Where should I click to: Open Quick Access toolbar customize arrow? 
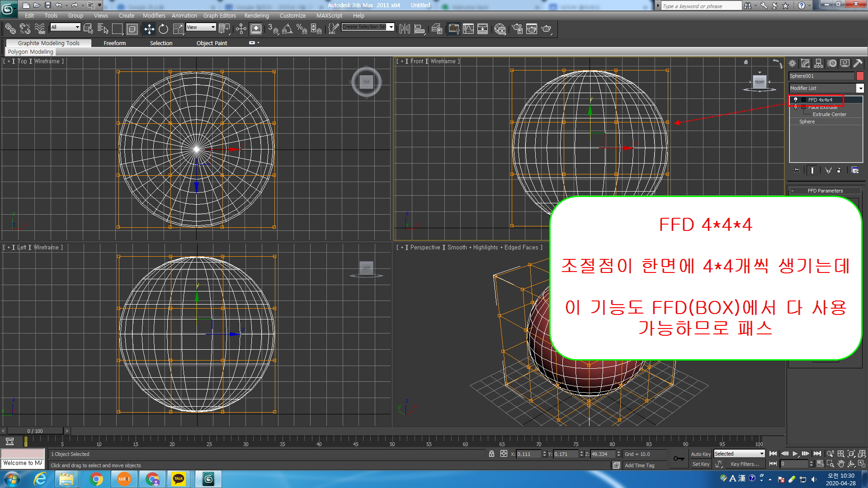[99, 5]
